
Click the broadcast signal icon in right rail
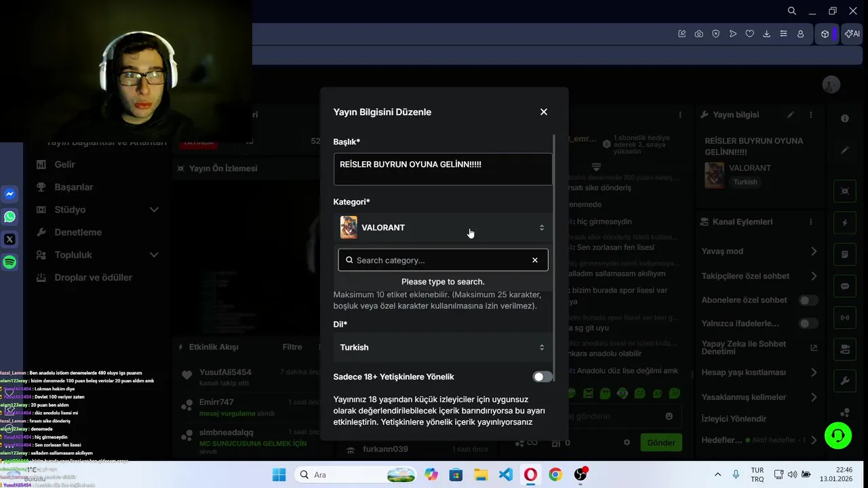(845, 317)
